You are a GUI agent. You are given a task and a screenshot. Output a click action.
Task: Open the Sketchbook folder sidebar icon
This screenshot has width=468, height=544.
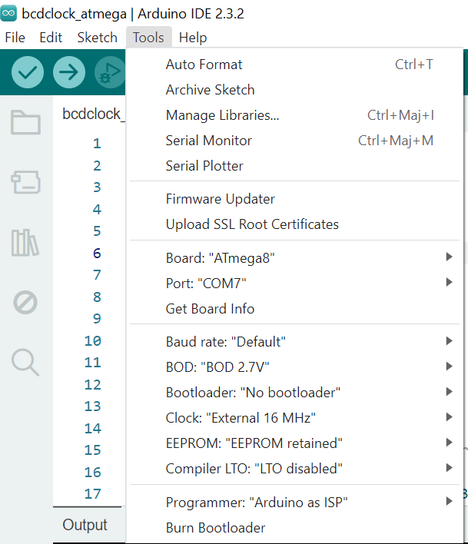(x=25, y=122)
